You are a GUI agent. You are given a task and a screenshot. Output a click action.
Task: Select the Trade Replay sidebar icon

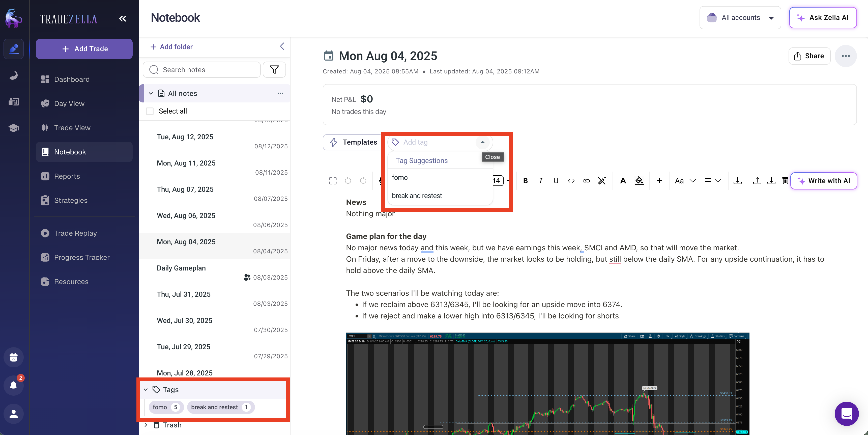pyautogui.click(x=45, y=233)
